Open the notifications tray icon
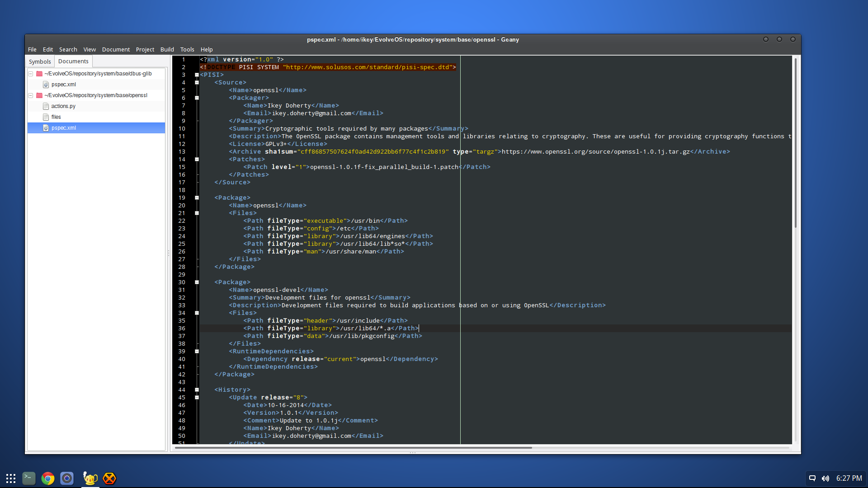The height and width of the screenshot is (488, 868). pyautogui.click(x=812, y=478)
